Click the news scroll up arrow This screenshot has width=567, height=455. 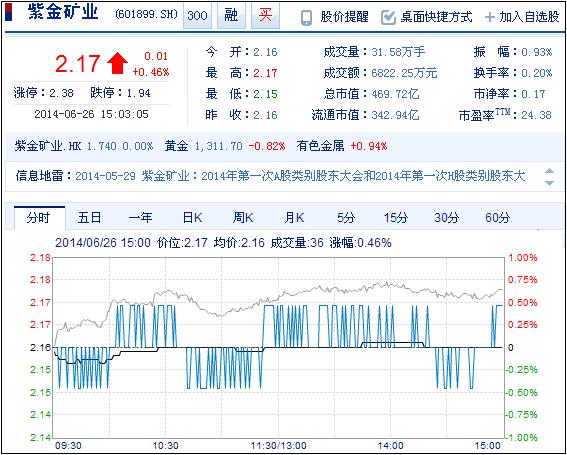click(549, 171)
